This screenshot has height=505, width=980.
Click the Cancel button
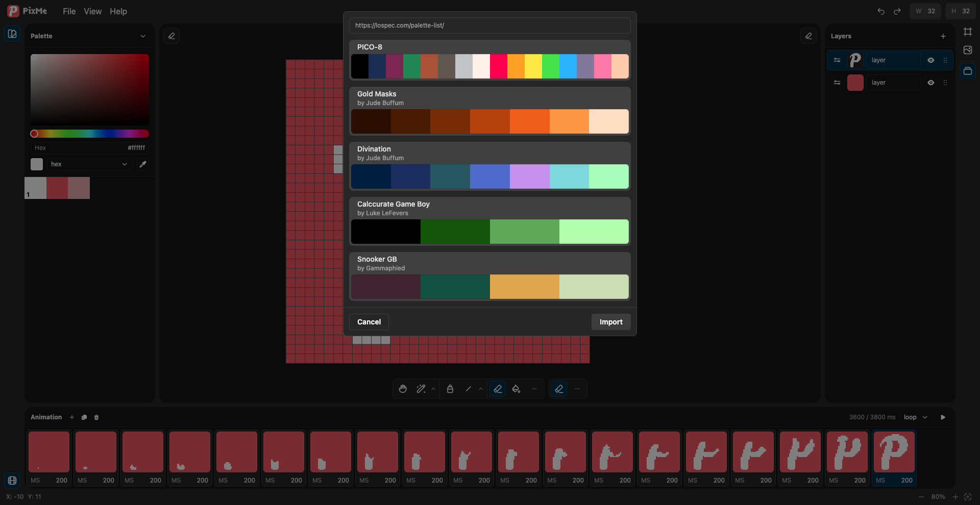click(x=369, y=322)
